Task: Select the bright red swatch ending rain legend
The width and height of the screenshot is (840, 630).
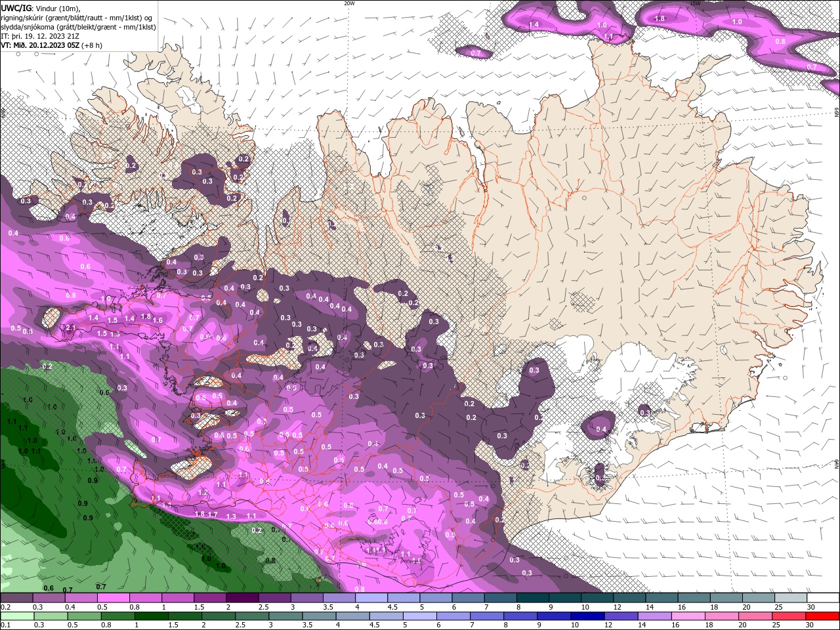Action: click(823, 616)
